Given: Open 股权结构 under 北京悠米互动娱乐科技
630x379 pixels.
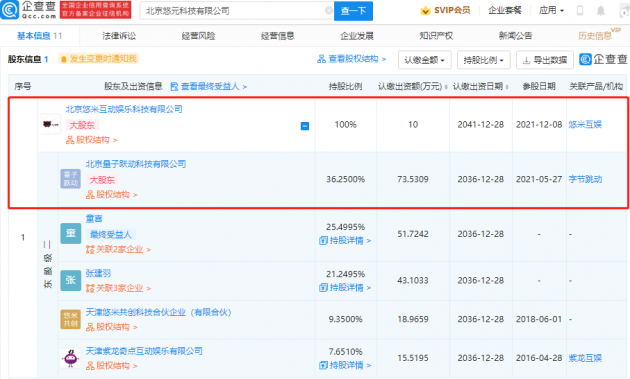Looking at the screenshot, I should [92, 140].
